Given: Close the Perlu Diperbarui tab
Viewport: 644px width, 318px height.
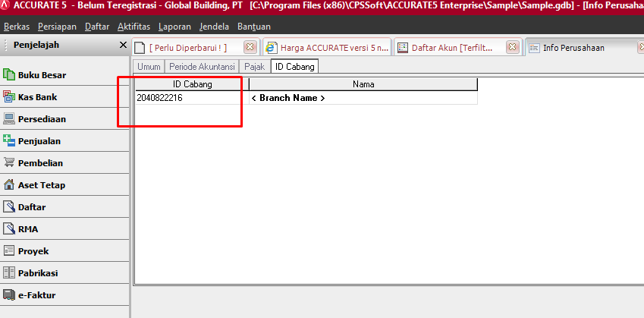Looking at the screenshot, I should 250,47.
